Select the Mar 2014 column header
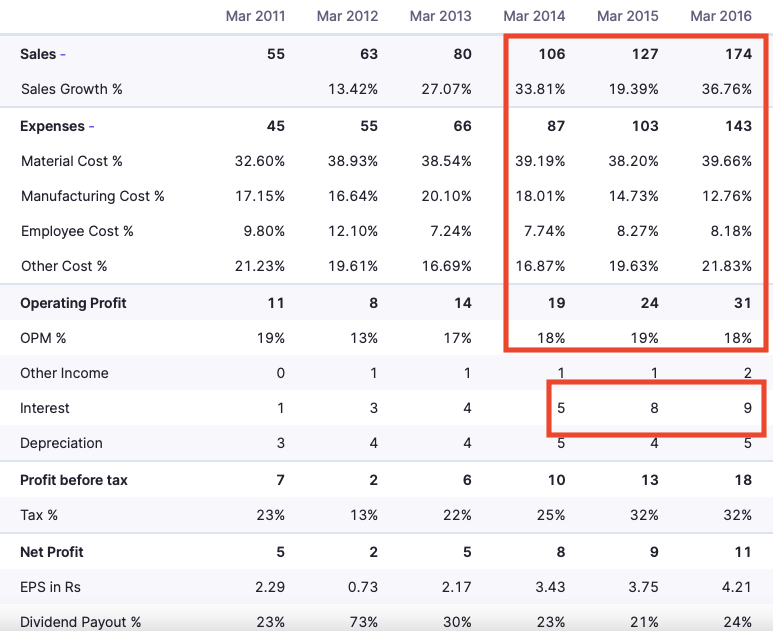 (x=534, y=15)
